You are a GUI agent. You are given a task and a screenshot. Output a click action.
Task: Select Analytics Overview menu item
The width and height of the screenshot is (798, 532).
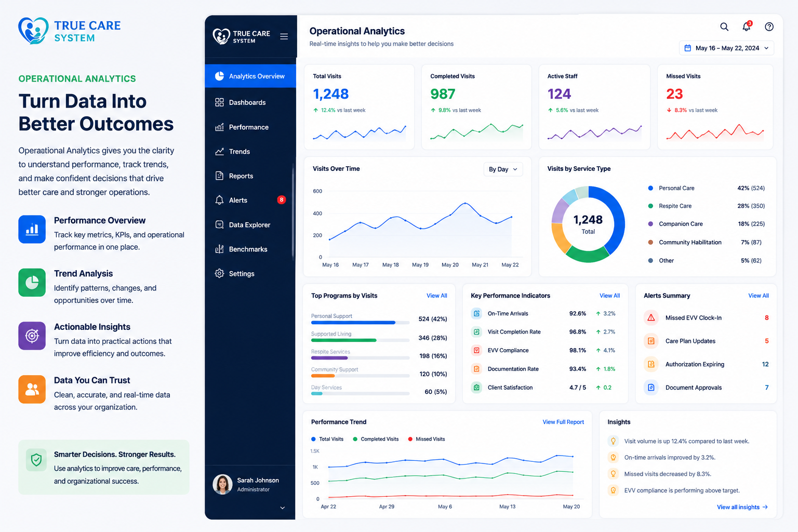[250, 76]
